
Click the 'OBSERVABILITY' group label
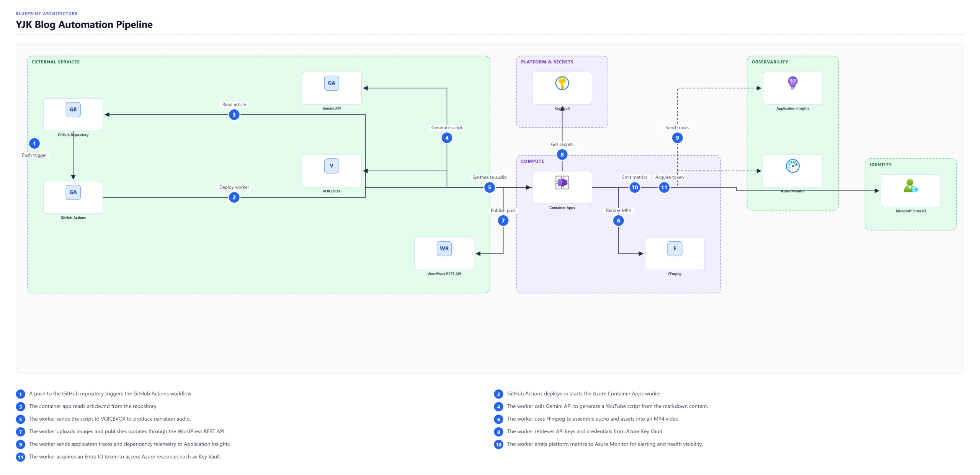[769, 62]
